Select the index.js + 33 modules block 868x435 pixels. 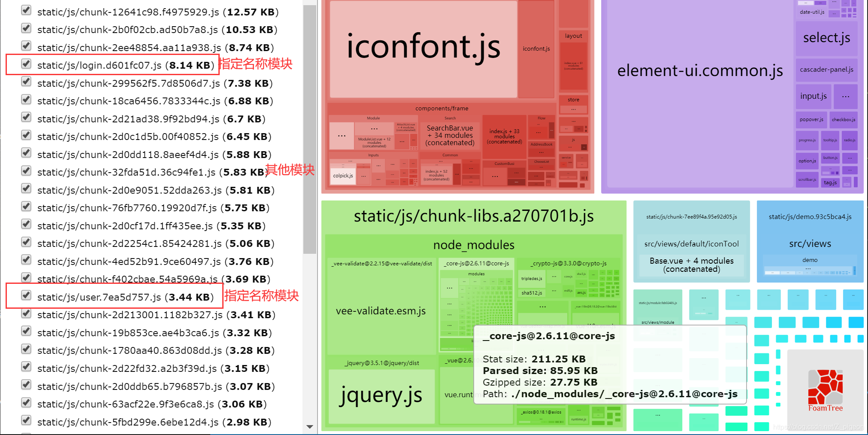click(505, 137)
